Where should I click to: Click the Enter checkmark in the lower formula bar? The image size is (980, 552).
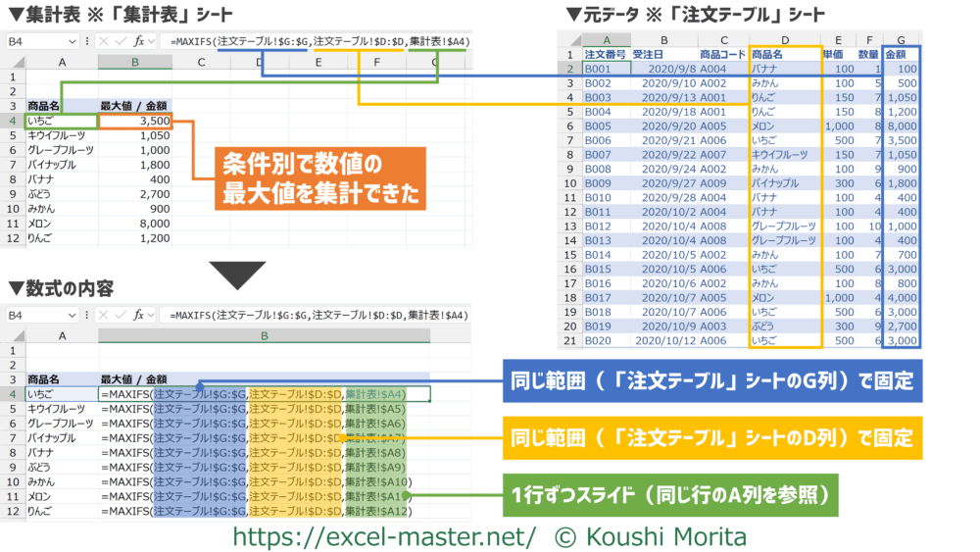pos(119,316)
